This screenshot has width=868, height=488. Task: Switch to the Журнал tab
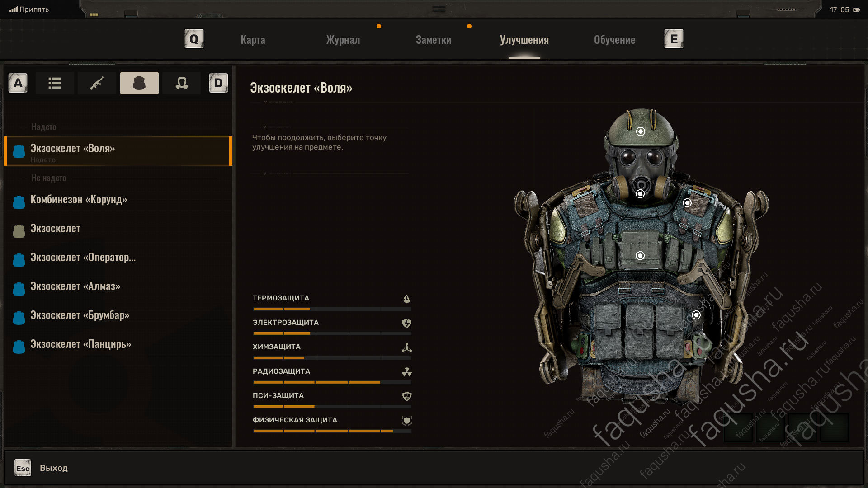coord(343,40)
